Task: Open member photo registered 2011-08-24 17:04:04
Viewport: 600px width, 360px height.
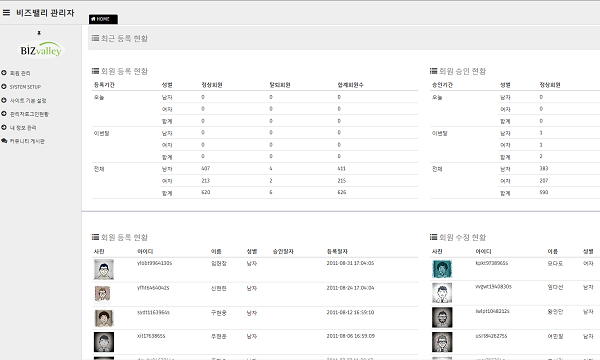Action: click(103, 294)
